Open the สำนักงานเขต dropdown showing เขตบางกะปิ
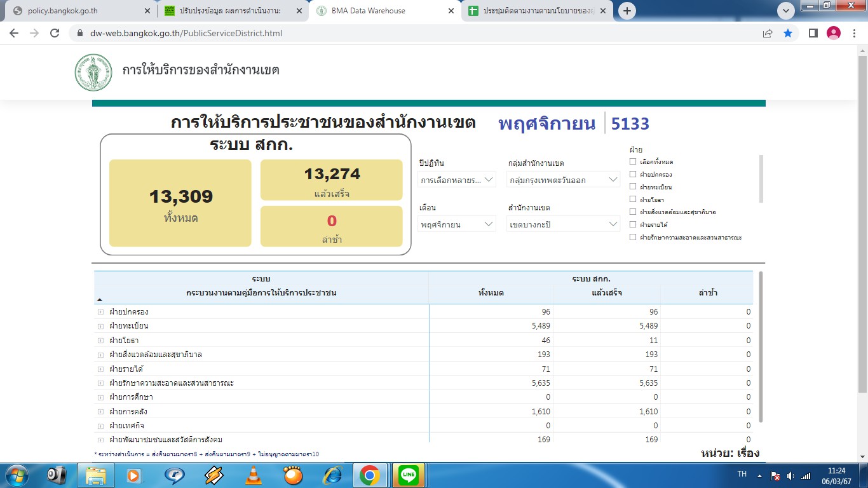Image resolution: width=868 pixels, height=488 pixels. (x=564, y=224)
